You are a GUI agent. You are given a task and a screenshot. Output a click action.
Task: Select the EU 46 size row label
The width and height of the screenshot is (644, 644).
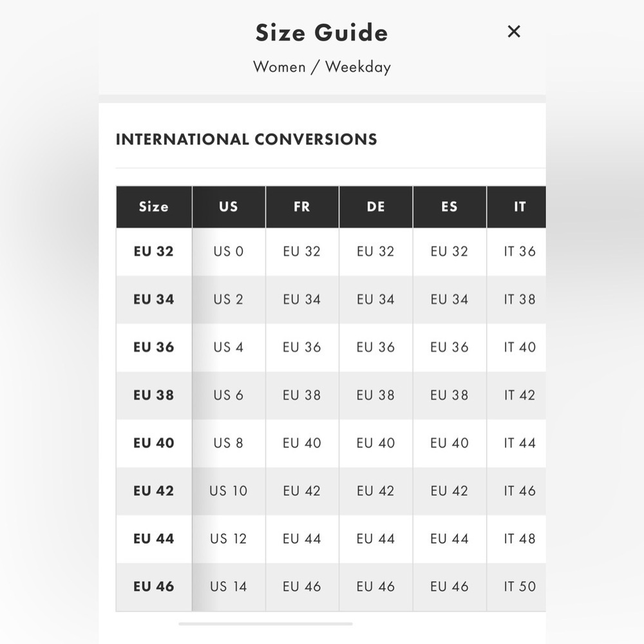[x=154, y=587]
